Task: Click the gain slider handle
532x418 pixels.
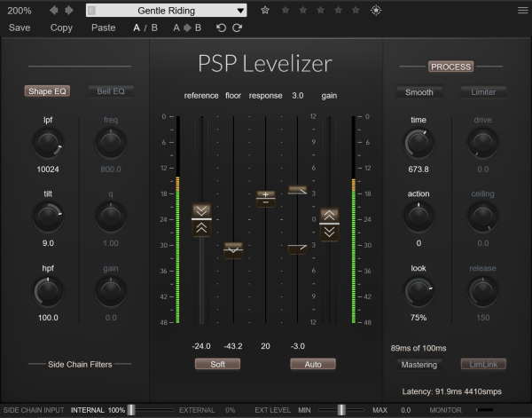Action: [329, 224]
